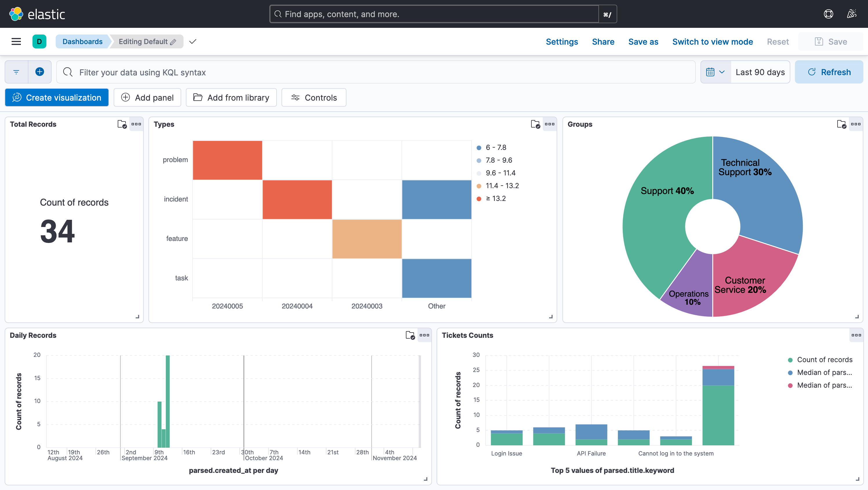Toggle the ≥ 13.2 legend item
Screen dimensions: 868x490
pyautogui.click(x=491, y=199)
